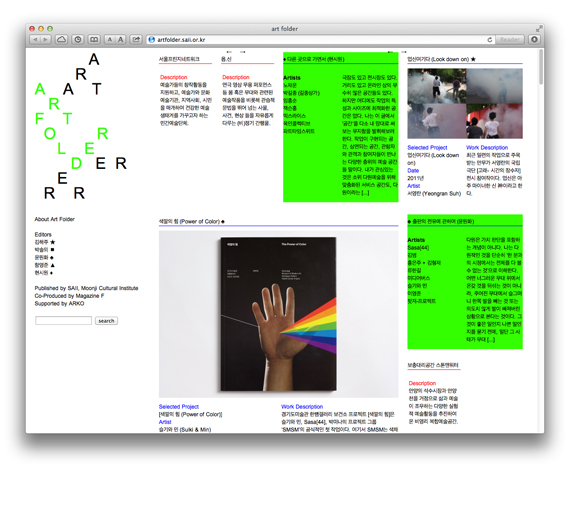Decrease text size with small A button
Image resolution: width=568 pixels, height=516 pixels.
[109, 39]
